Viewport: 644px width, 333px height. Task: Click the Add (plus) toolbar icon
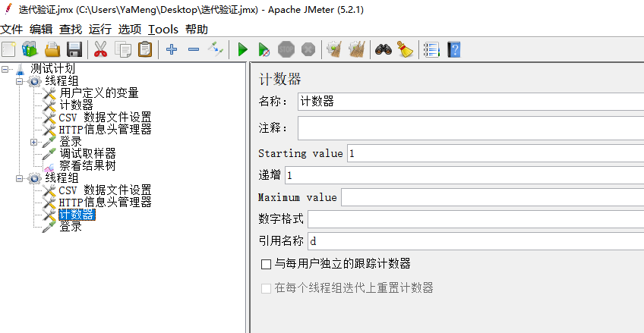click(x=172, y=50)
